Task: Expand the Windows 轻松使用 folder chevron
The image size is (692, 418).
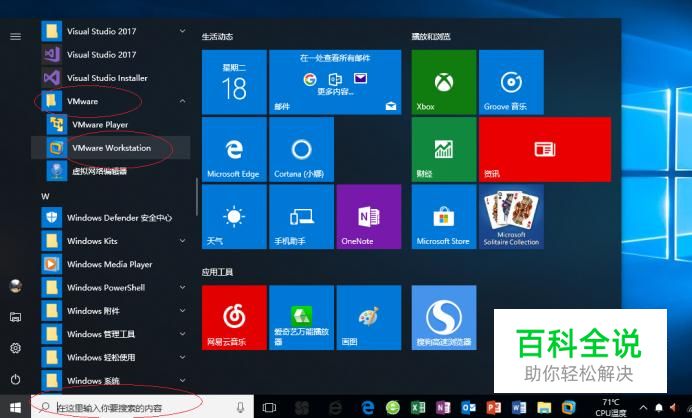Action: (182, 357)
